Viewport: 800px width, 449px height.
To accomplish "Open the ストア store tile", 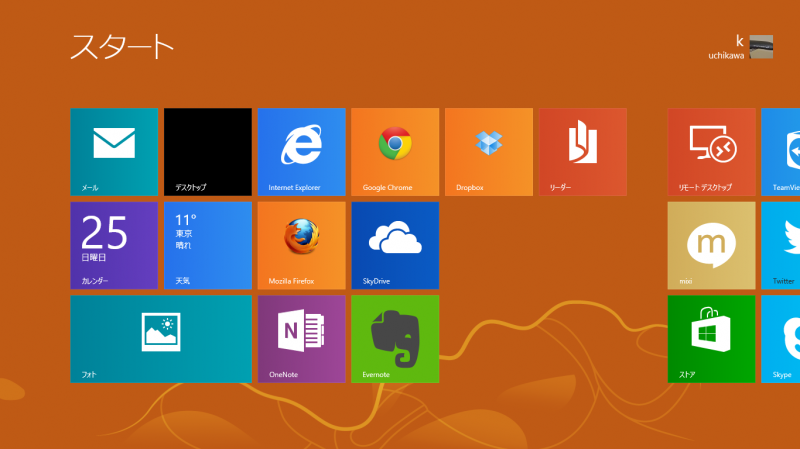I will pyautogui.click(x=711, y=339).
